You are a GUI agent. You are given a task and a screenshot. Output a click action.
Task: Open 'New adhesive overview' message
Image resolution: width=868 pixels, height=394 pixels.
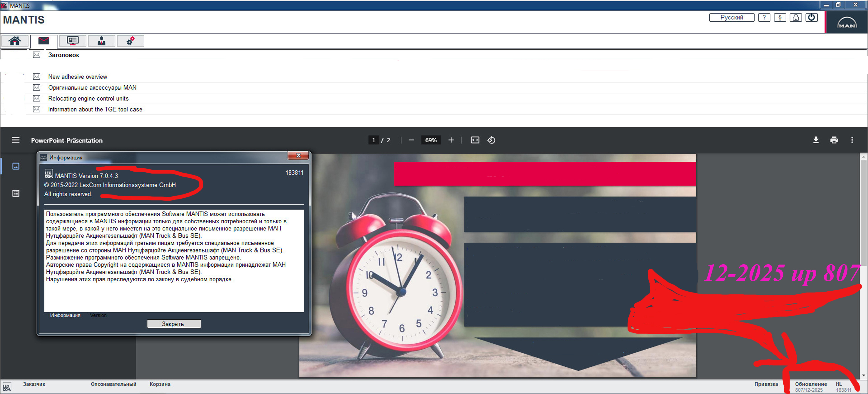pyautogui.click(x=78, y=77)
